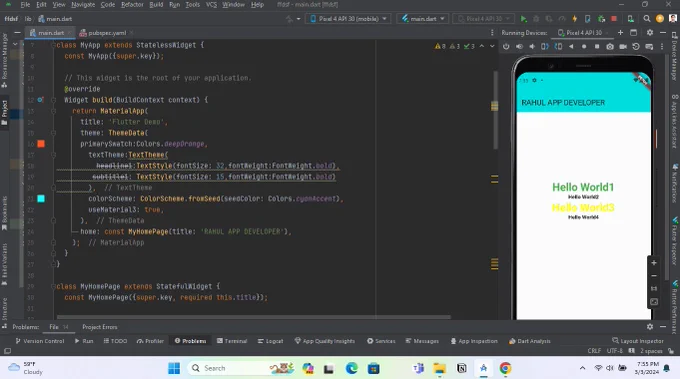Rotate the emulator left
680x379 pixels.
click(x=545, y=46)
